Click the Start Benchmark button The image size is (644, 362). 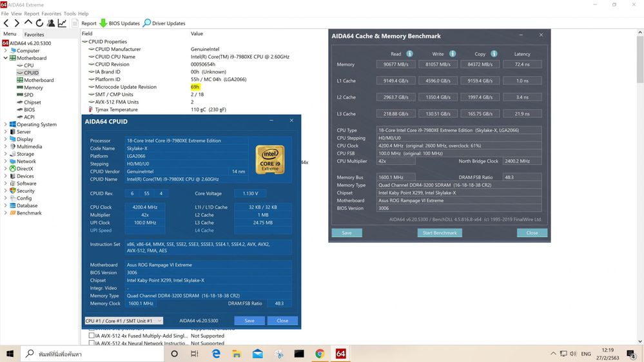[440, 233]
